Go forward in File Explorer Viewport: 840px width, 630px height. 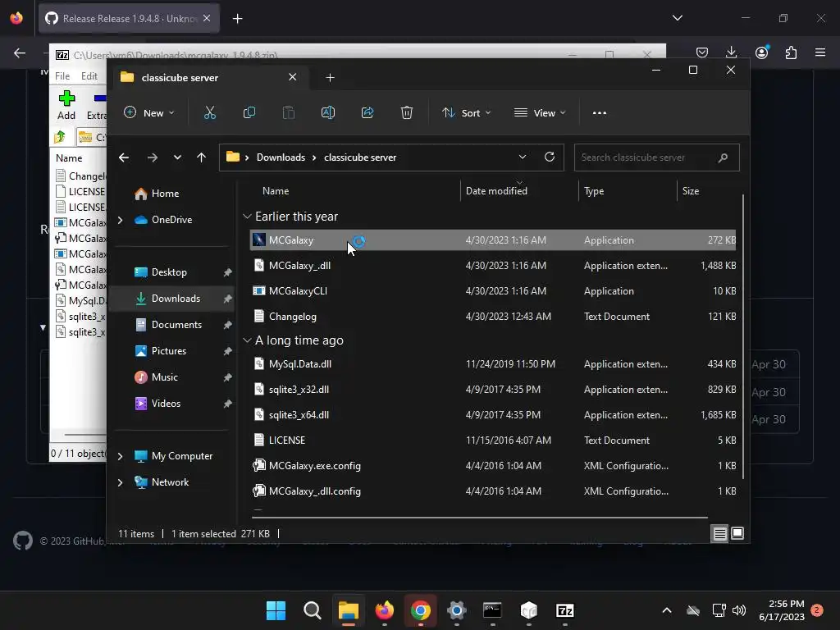[x=152, y=157]
